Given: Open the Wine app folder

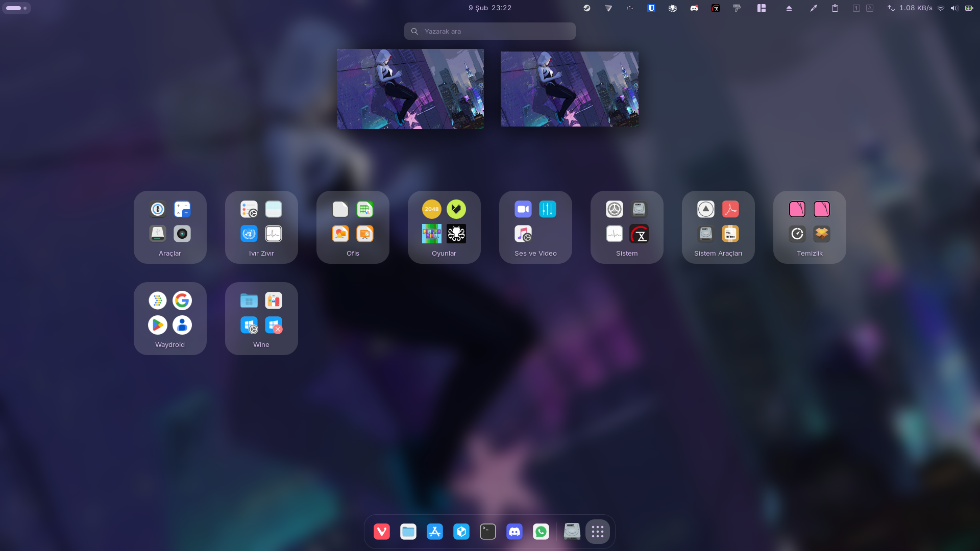Looking at the screenshot, I should 261,318.
